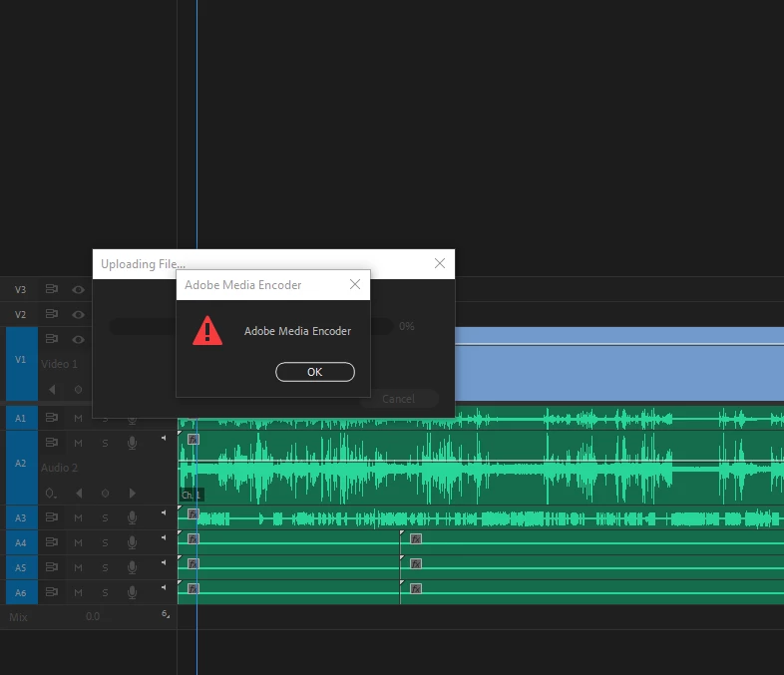The height and width of the screenshot is (675, 784).
Task: Solo track A6
Action: click(105, 593)
